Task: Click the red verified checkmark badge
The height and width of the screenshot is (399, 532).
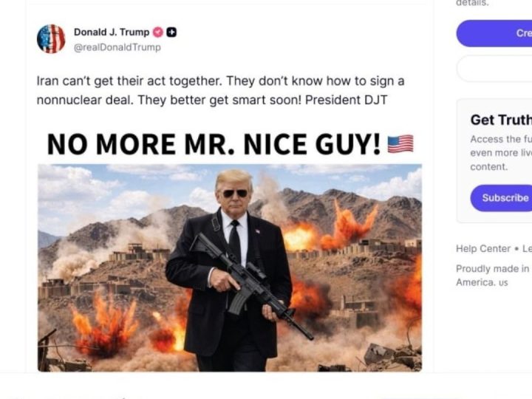Action: coord(157,33)
